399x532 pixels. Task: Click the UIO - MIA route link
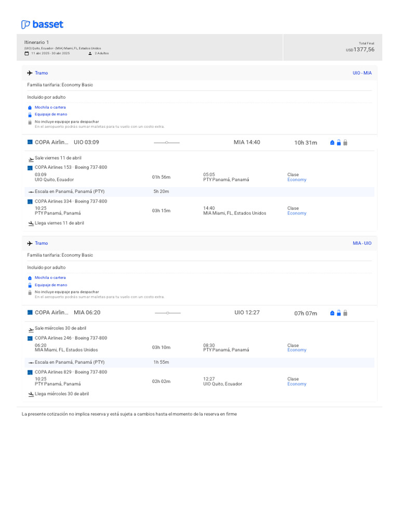click(362, 73)
